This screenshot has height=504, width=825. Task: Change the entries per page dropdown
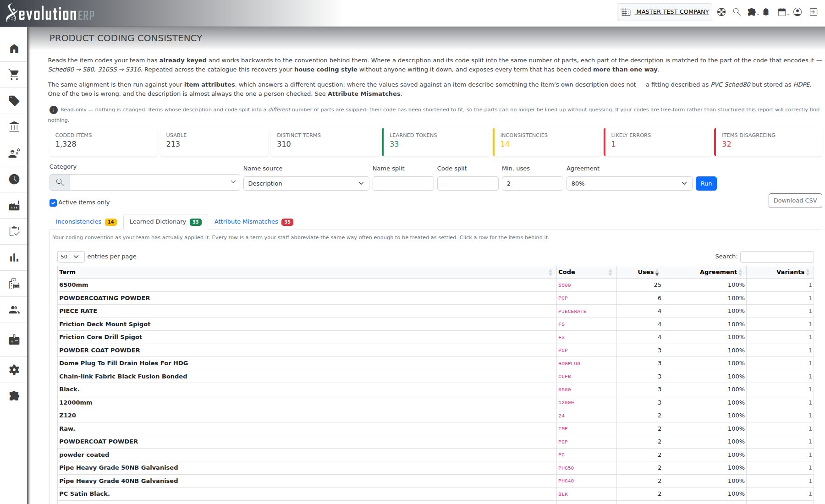pos(71,257)
